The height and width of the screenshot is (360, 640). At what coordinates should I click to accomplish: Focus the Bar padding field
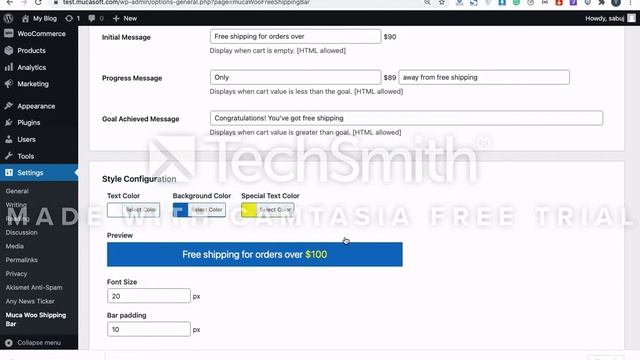coord(149,329)
